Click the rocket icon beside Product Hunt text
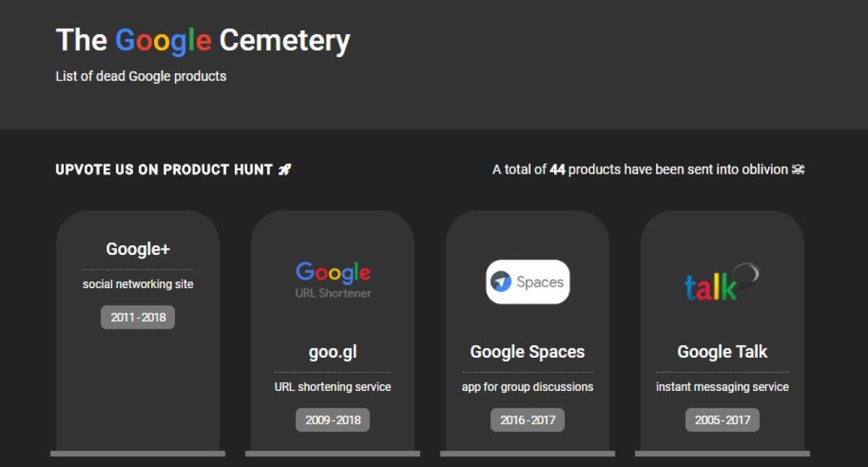The width and height of the screenshot is (868, 467). (x=285, y=169)
